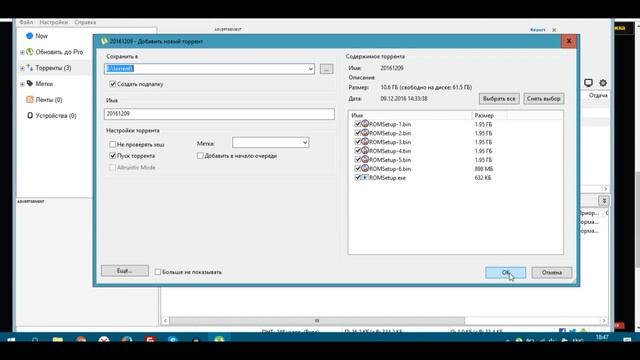The width and height of the screenshot is (640, 360).
Task: Click the Отдача column header in main window
Action: 598,95
